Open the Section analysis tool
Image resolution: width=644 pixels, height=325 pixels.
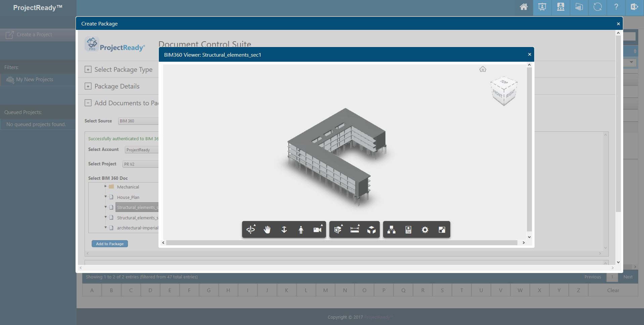point(338,230)
